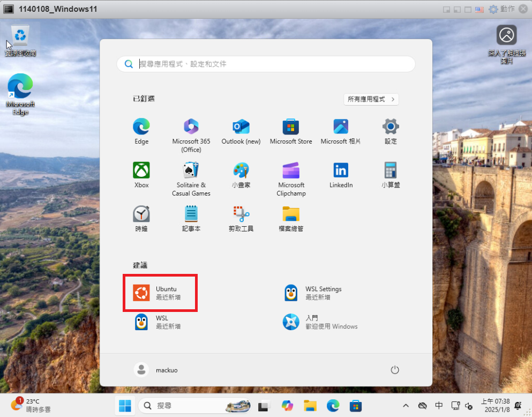Open the weather widget showing 23°C
Screen dimensions: 532x417
tap(31, 405)
